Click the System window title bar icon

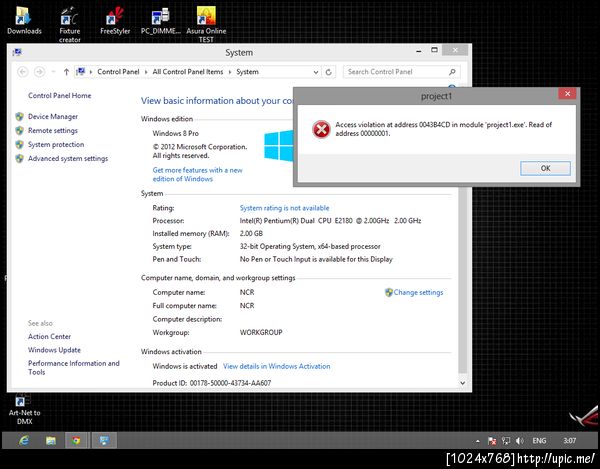[x=17, y=52]
